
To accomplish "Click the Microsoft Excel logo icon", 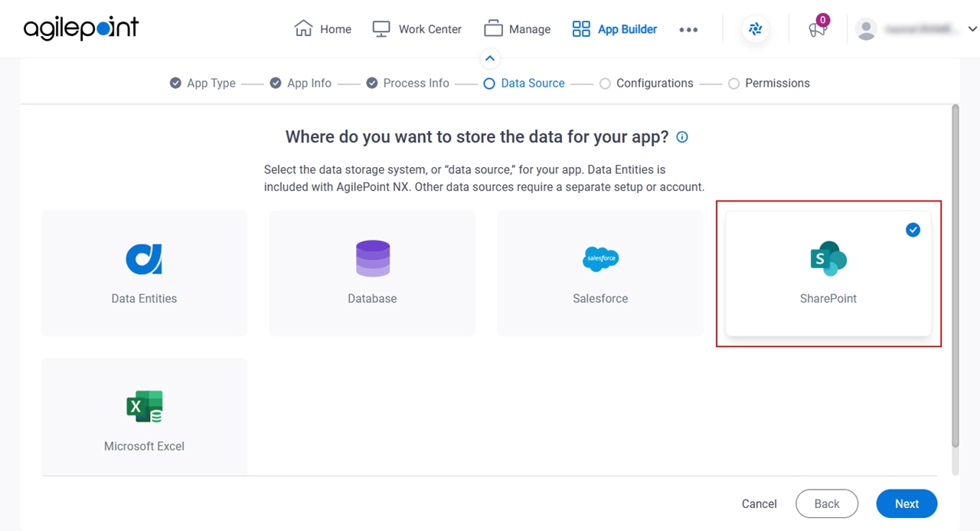I will tap(145, 407).
